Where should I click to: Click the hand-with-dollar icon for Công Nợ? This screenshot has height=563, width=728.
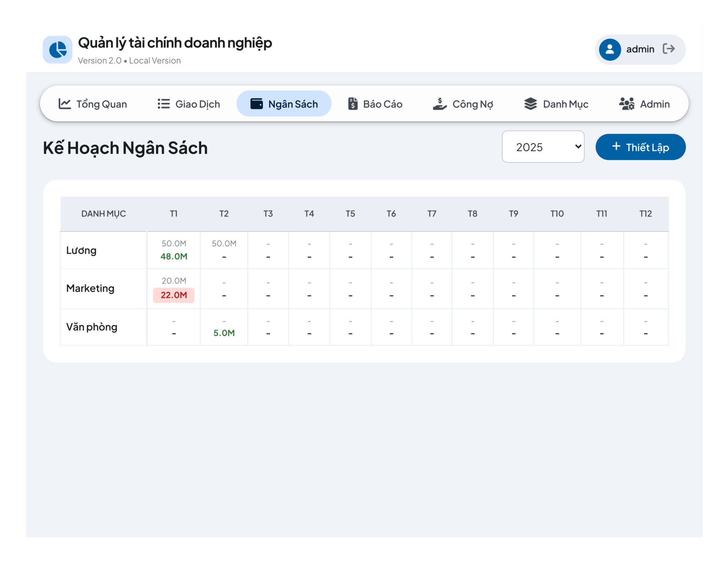(x=440, y=104)
